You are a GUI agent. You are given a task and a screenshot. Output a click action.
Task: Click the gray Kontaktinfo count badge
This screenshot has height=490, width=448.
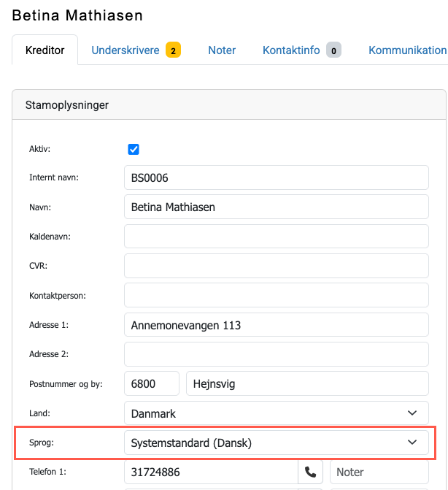pyautogui.click(x=333, y=50)
